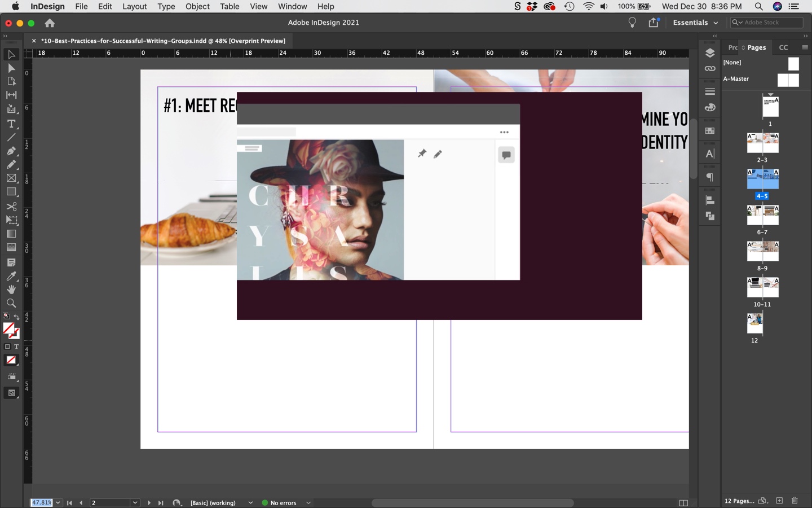Select the pages 8-9 spread thumbnail
This screenshot has width=812, height=508.
point(763,251)
